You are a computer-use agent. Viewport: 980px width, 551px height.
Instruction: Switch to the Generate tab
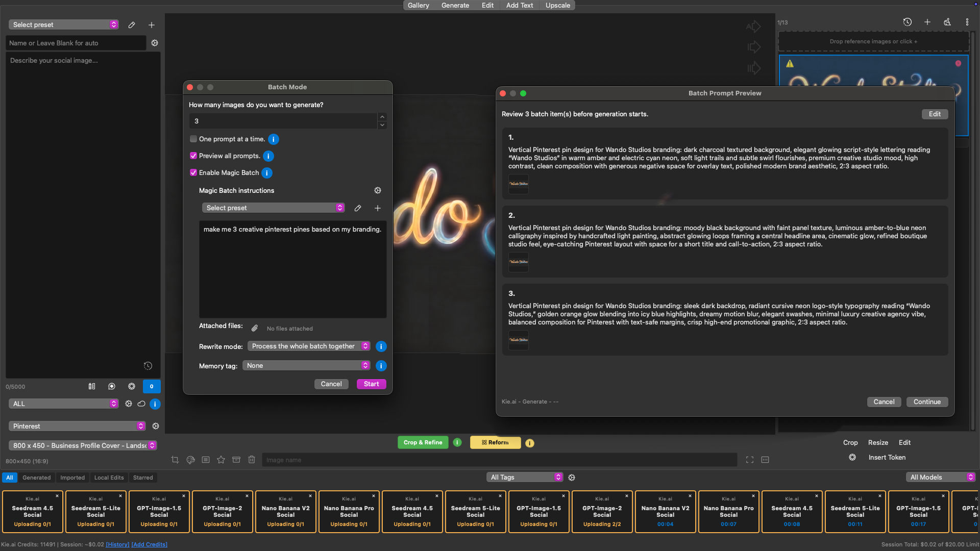pos(455,5)
